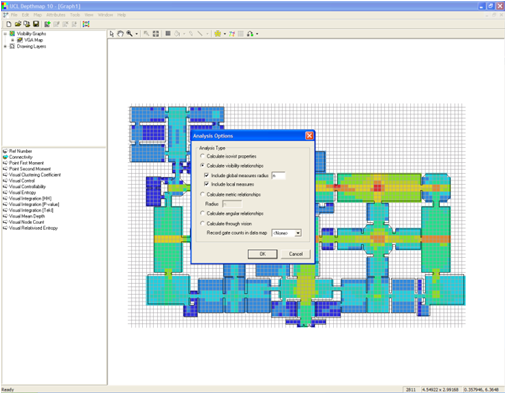Click the Cancel button in dialog

click(296, 254)
